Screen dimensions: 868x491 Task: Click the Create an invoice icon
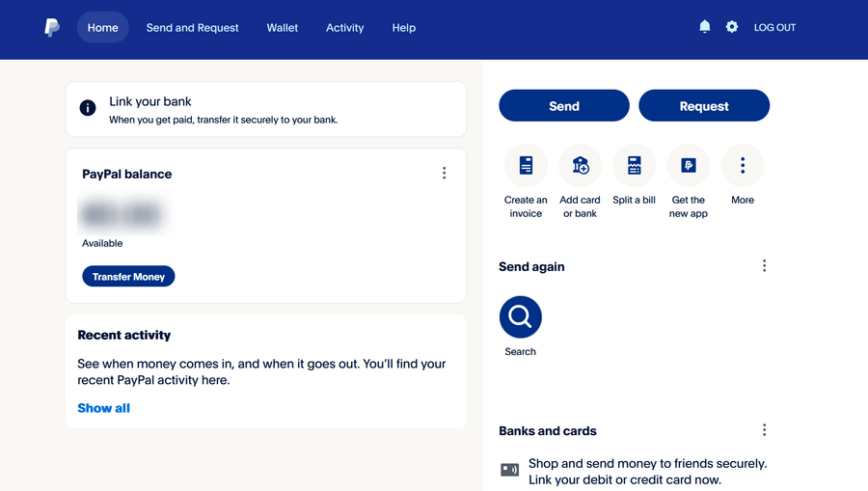(526, 165)
